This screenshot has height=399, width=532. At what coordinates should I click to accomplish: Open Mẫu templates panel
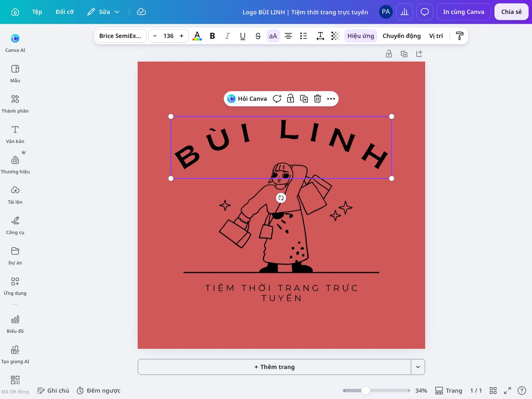coord(15,73)
